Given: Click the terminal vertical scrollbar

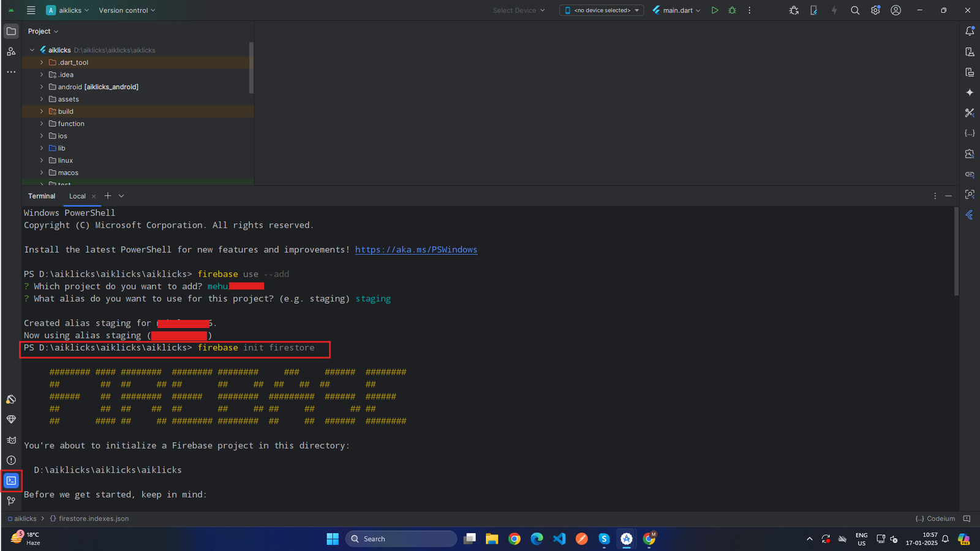Looking at the screenshot, I should (x=956, y=251).
